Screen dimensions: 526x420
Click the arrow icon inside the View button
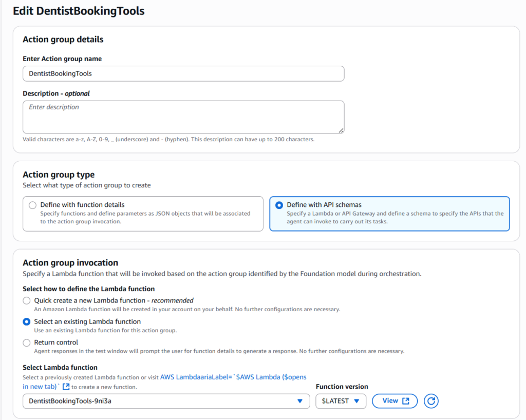coord(406,401)
